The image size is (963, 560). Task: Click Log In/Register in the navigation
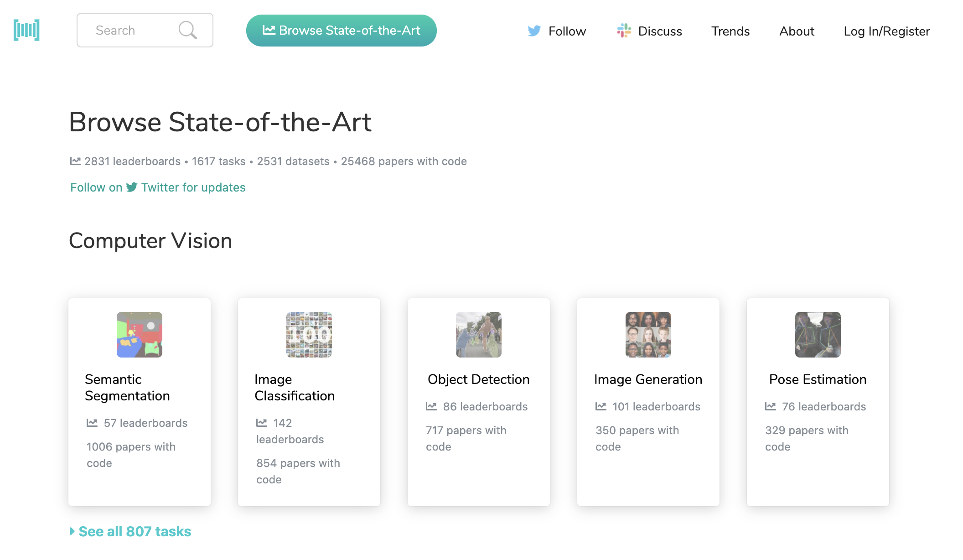click(x=886, y=31)
